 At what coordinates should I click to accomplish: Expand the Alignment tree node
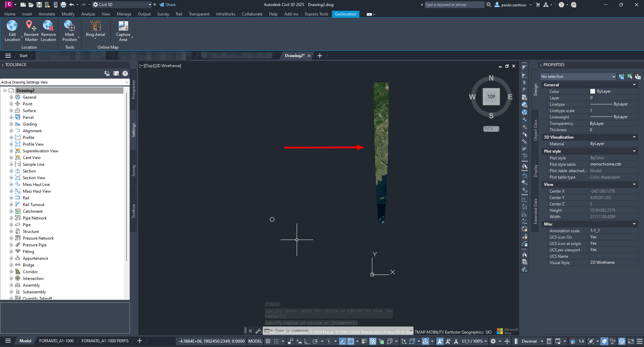click(x=11, y=131)
